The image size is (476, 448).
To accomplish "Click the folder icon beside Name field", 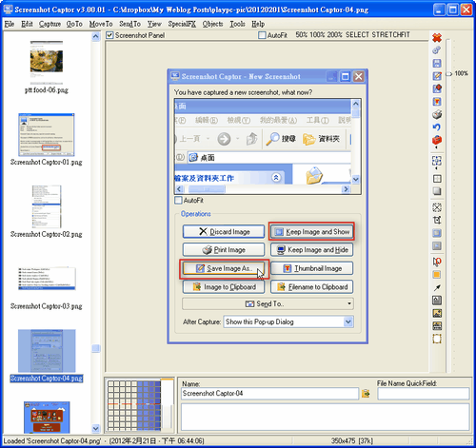I will (366, 394).
